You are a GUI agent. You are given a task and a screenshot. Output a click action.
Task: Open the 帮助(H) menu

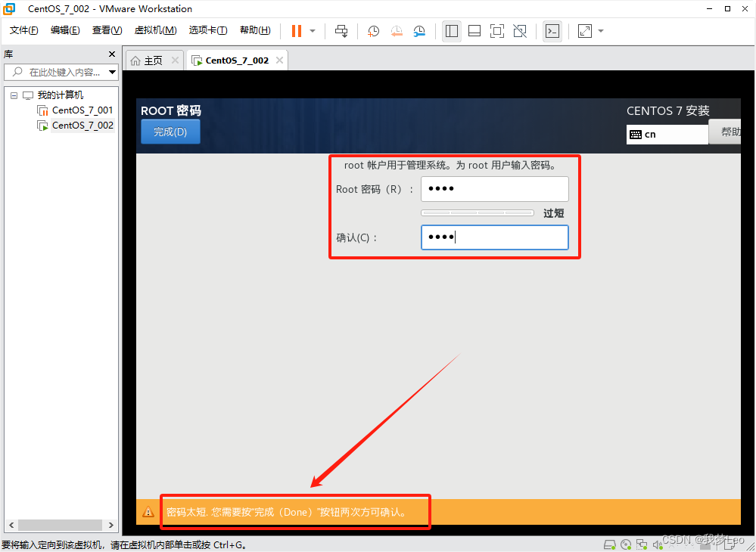[255, 30]
